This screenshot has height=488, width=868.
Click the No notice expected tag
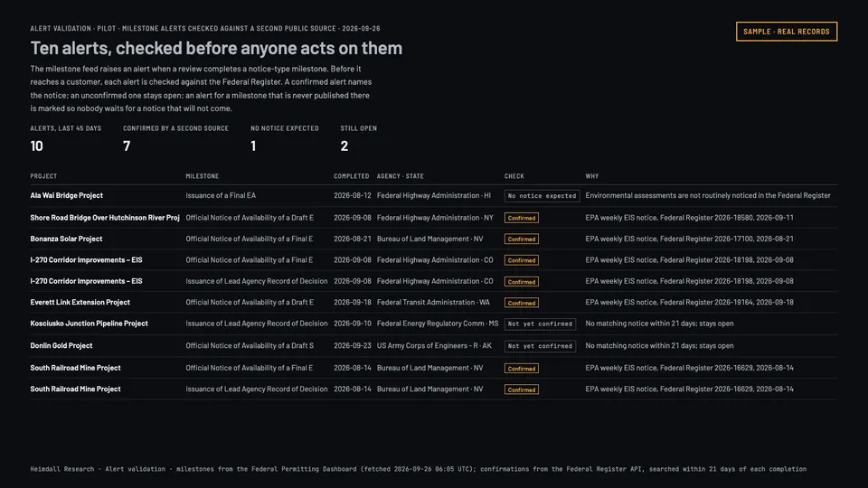coord(542,196)
